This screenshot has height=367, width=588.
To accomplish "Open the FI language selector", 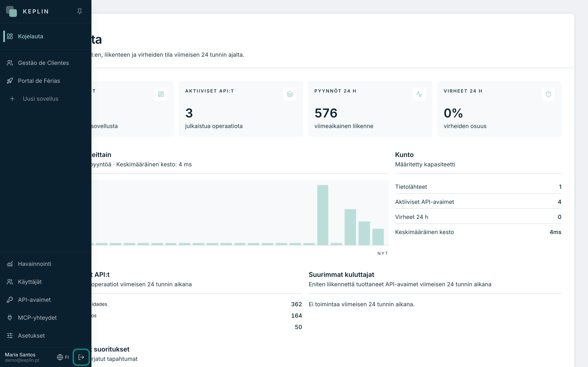I will coord(63,357).
